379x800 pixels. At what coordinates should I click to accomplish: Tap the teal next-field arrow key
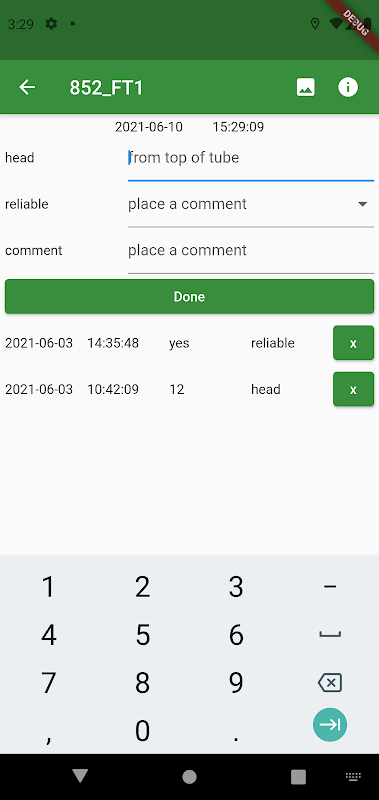coord(330,724)
